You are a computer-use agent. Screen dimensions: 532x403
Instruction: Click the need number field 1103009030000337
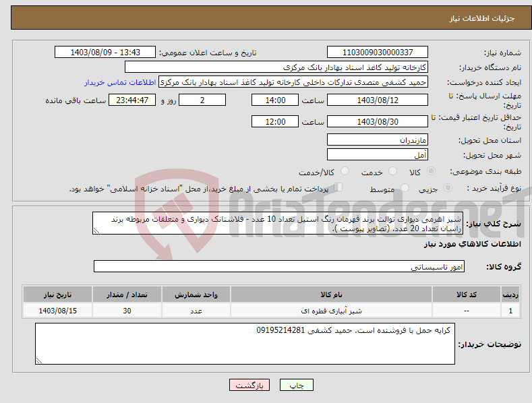click(378, 53)
